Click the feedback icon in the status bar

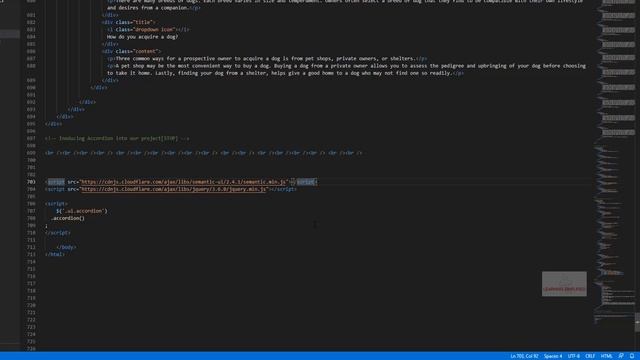(621, 356)
